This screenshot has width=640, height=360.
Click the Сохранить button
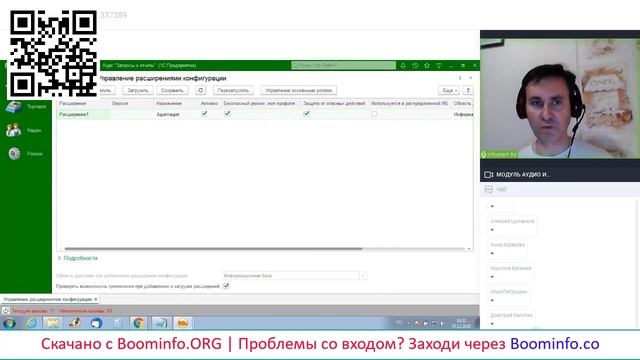click(172, 90)
